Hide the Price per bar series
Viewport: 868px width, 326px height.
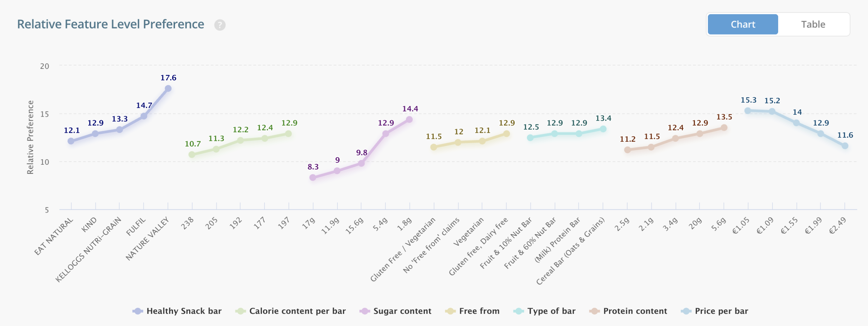click(x=715, y=311)
